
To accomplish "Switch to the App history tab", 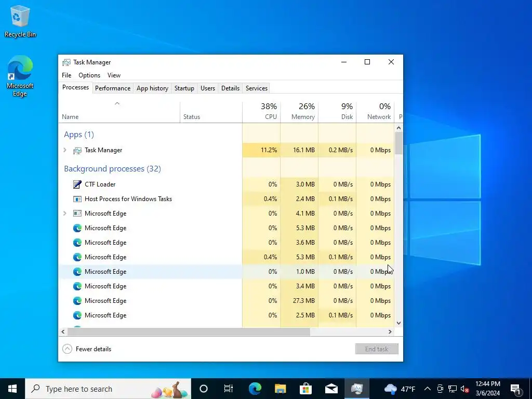I will click(x=152, y=88).
